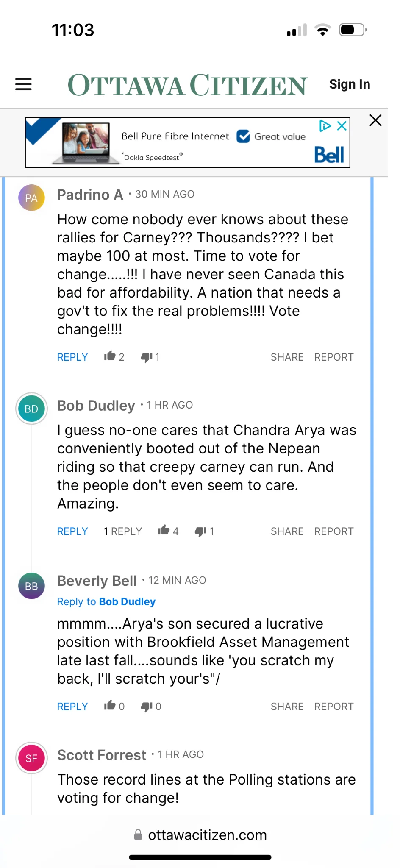Open Scott Forrest's SF profile avatar
This screenshot has width=400, height=868.
click(x=31, y=758)
